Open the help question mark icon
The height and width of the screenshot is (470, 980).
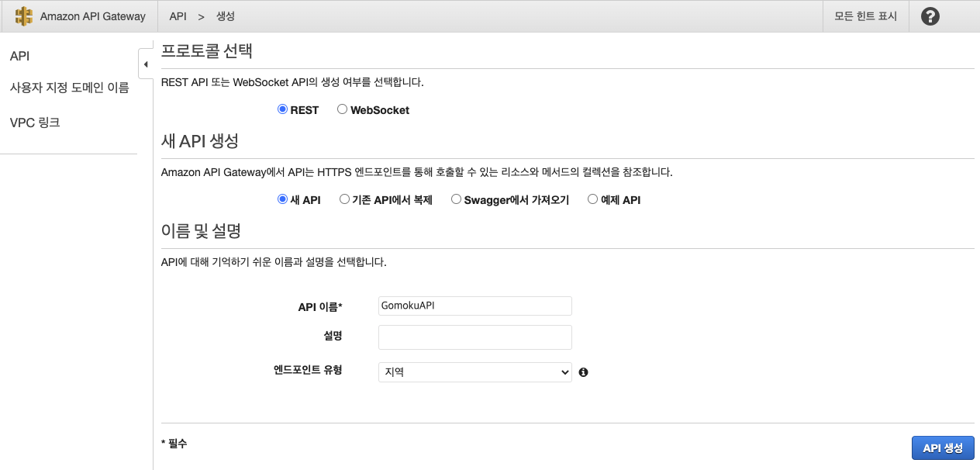coord(930,16)
